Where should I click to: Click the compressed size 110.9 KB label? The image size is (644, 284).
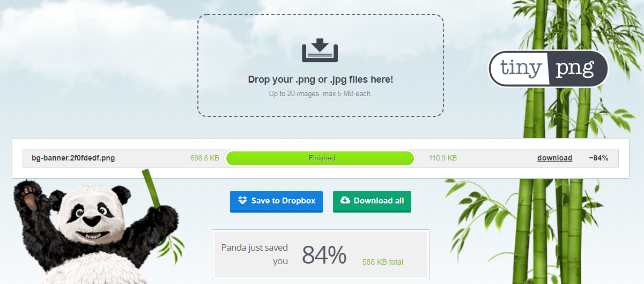point(443,158)
